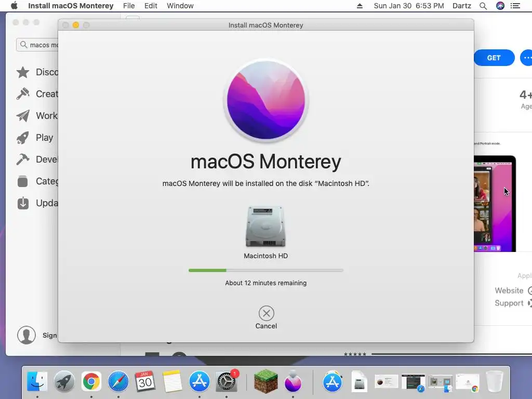Open Safari from the Dock
This screenshot has width=532, height=399.
tap(118, 382)
